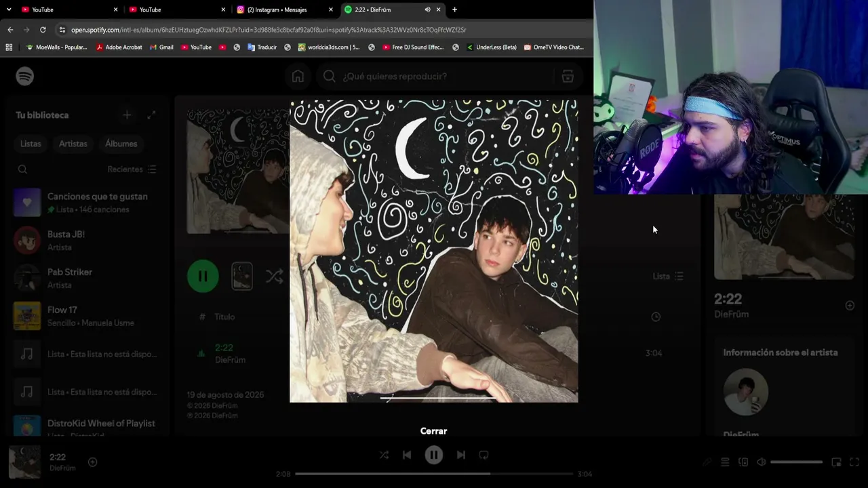Pause the album with the green button
Image resolution: width=868 pixels, height=488 pixels.
203,276
